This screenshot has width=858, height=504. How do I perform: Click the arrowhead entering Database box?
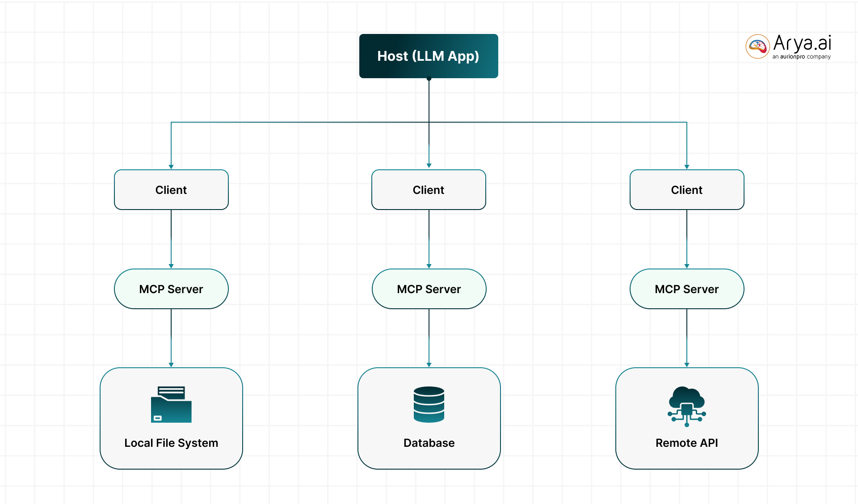click(429, 365)
